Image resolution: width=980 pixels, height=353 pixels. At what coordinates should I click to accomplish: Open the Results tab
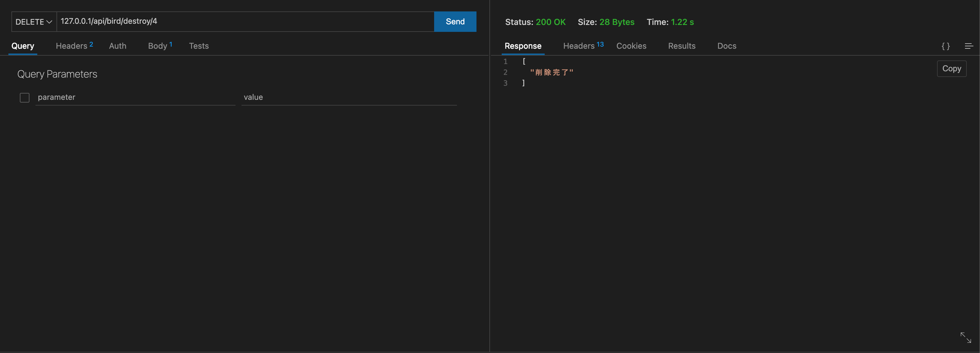681,46
